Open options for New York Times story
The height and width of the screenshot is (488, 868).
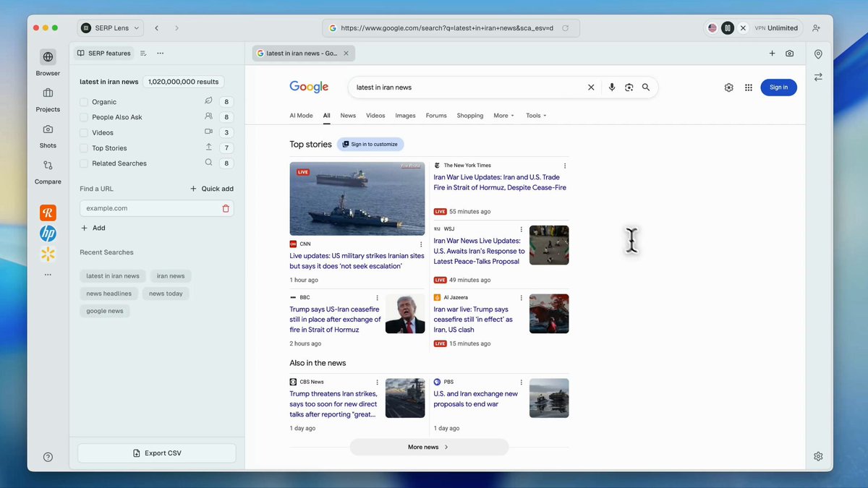click(x=565, y=166)
